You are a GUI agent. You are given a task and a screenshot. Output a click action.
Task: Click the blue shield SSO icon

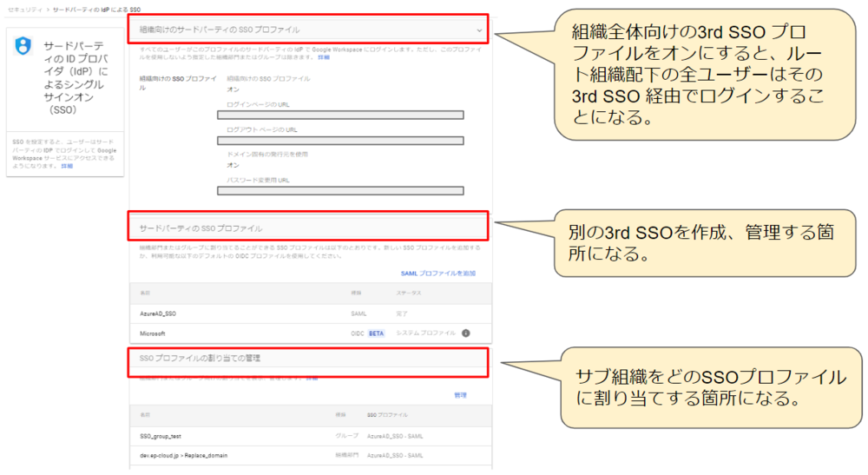23,45
